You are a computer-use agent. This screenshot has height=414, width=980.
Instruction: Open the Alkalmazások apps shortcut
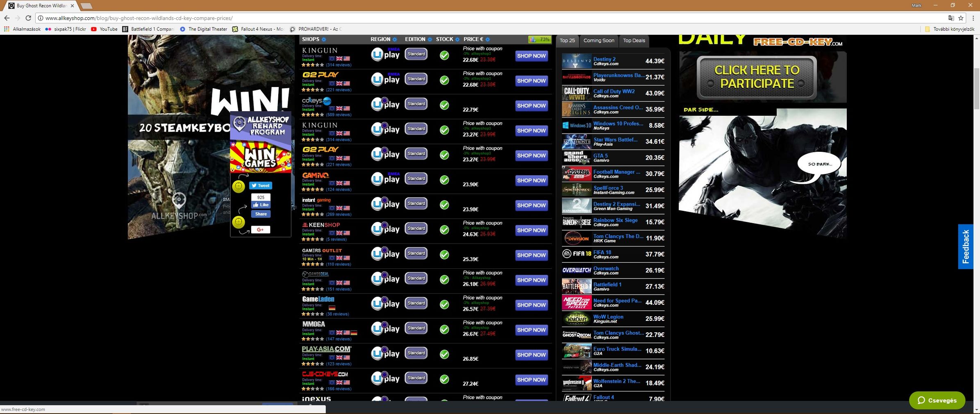pos(22,29)
